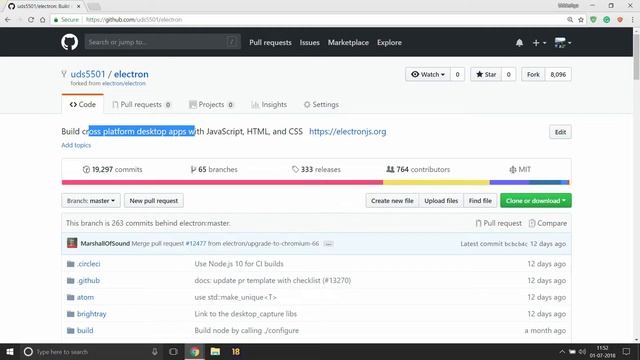Viewport: 640px width, 360px height.
Task: Open the Chrome taskbar icon
Action: [195, 351]
